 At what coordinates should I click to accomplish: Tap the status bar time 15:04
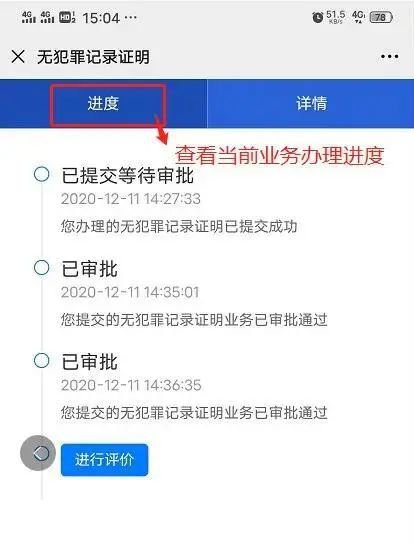tap(101, 18)
